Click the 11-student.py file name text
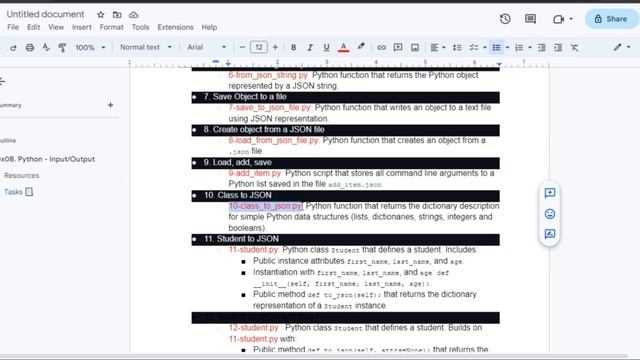 [x=253, y=249]
